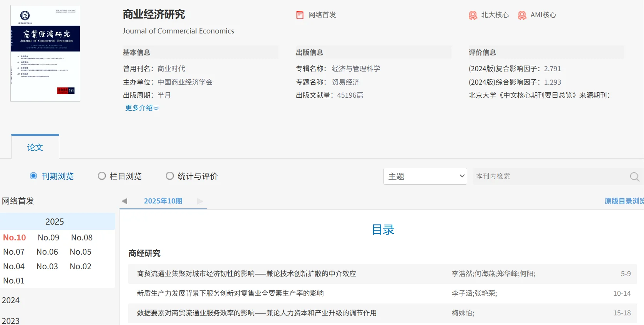Viewport: 644px width, 325px height.
Task: Click the 网络首发 red document icon
Action: tap(300, 15)
